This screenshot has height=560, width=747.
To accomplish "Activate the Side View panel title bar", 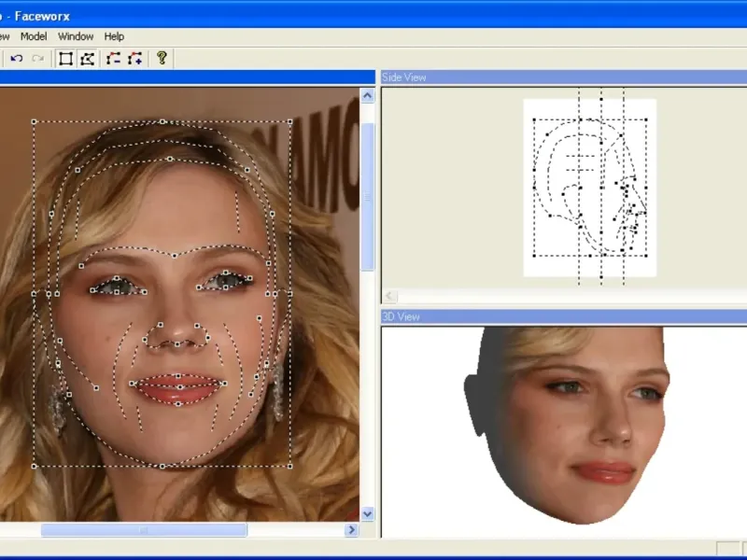I will (x=564, y=77).
